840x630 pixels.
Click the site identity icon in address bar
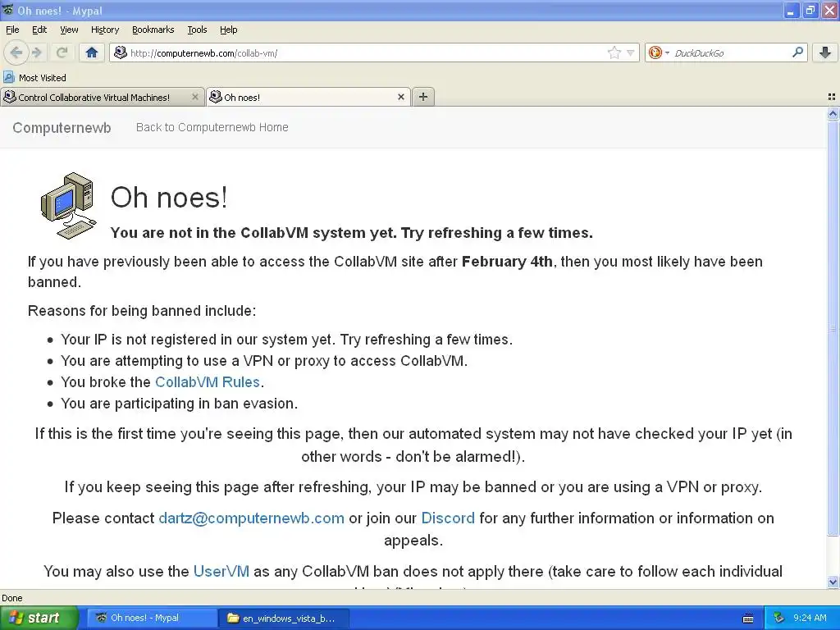coord(121,52)
